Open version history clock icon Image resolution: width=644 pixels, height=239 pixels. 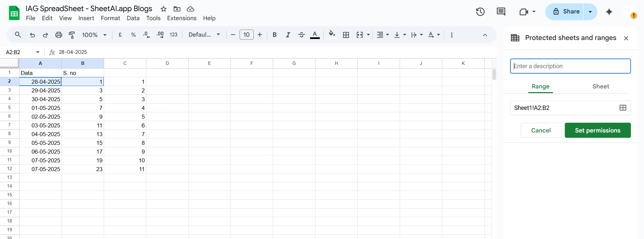(x=480, y=12)
